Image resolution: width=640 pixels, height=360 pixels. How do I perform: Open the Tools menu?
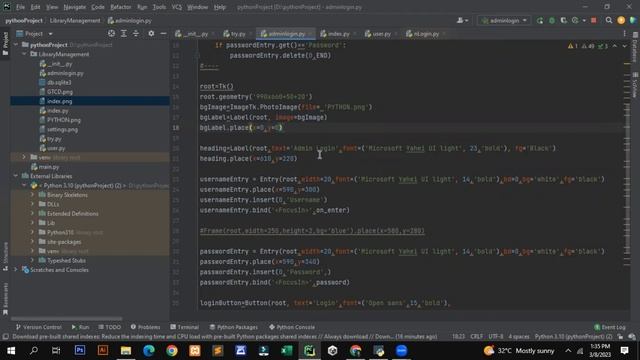(159, 7)
